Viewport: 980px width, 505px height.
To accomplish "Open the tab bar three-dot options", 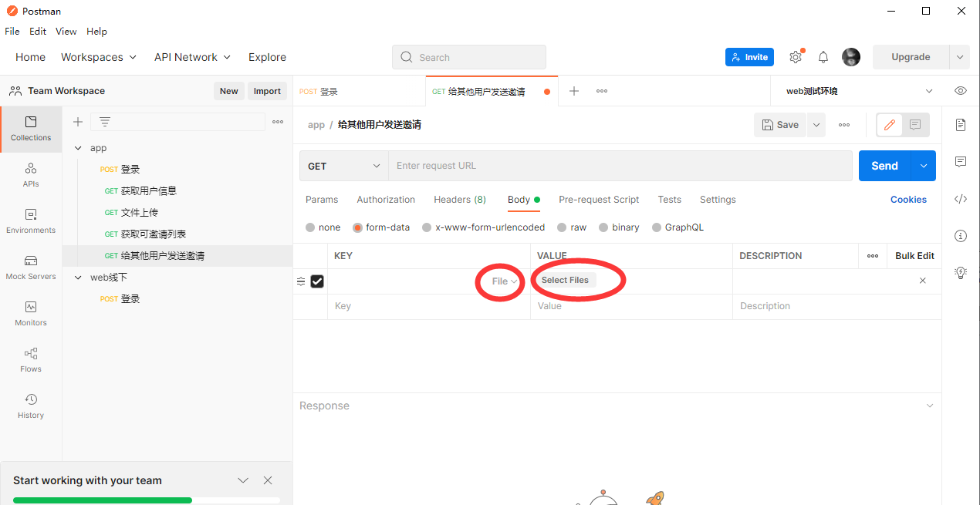I will [602, 91].
